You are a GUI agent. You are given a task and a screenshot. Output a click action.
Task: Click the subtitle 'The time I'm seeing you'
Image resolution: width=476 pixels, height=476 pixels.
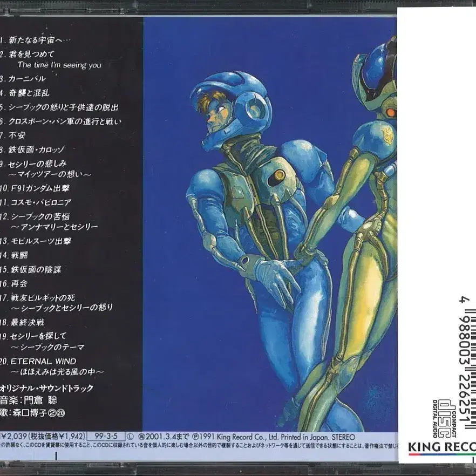pos(59,65)
